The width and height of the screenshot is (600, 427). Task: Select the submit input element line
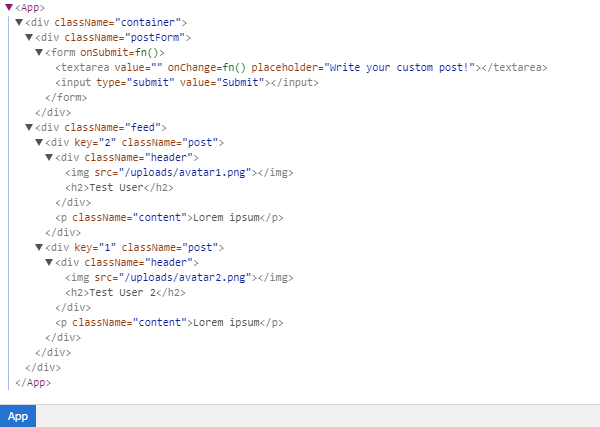[x=187, y=82]
